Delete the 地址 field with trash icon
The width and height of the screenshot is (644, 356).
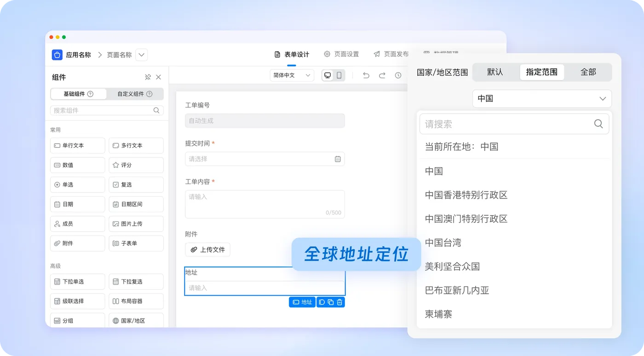pos(339,302)
